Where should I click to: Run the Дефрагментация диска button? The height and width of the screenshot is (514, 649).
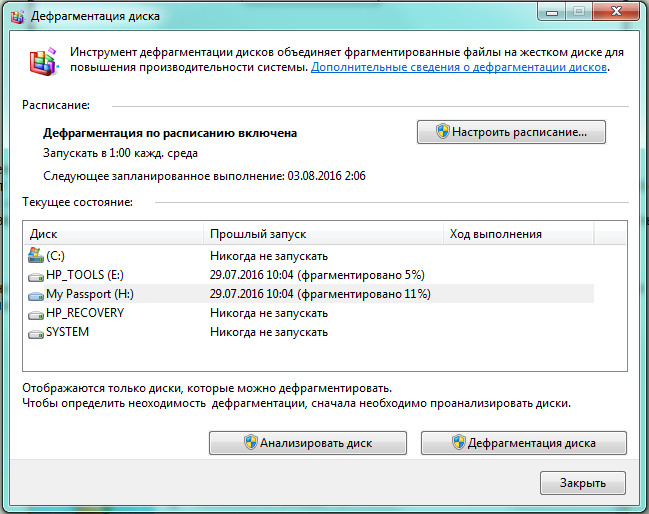coord(524,443)
